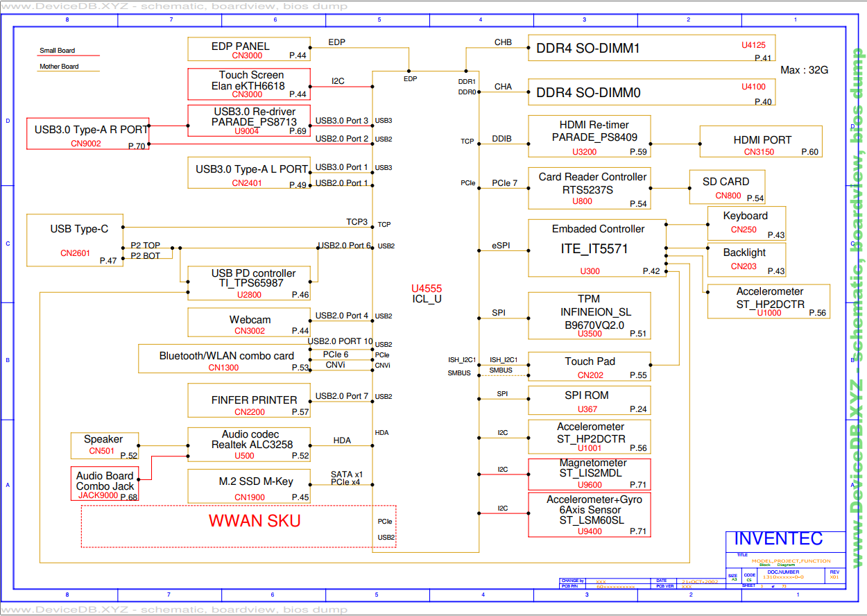Select the P2 BOT label

coord(146,256)
